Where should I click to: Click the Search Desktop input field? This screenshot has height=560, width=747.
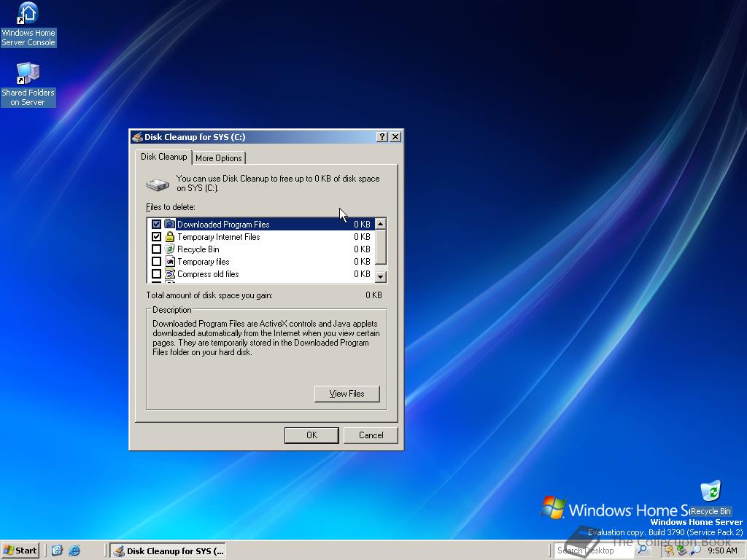click(x=594, y=551)
